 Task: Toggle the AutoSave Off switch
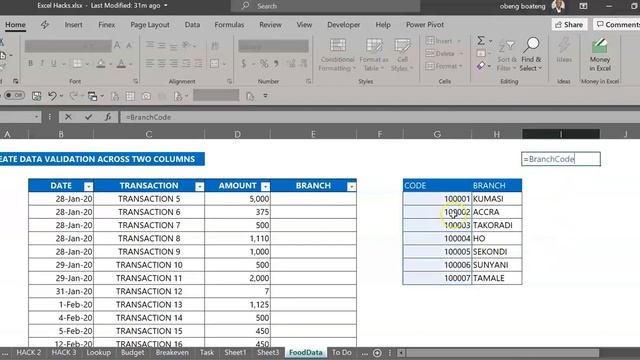point(14,96)
